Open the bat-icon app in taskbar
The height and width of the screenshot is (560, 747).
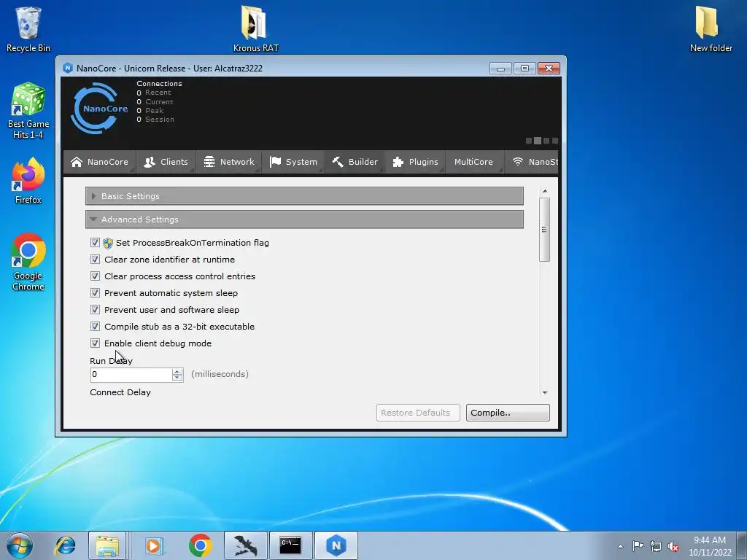(x=245, y=545)
